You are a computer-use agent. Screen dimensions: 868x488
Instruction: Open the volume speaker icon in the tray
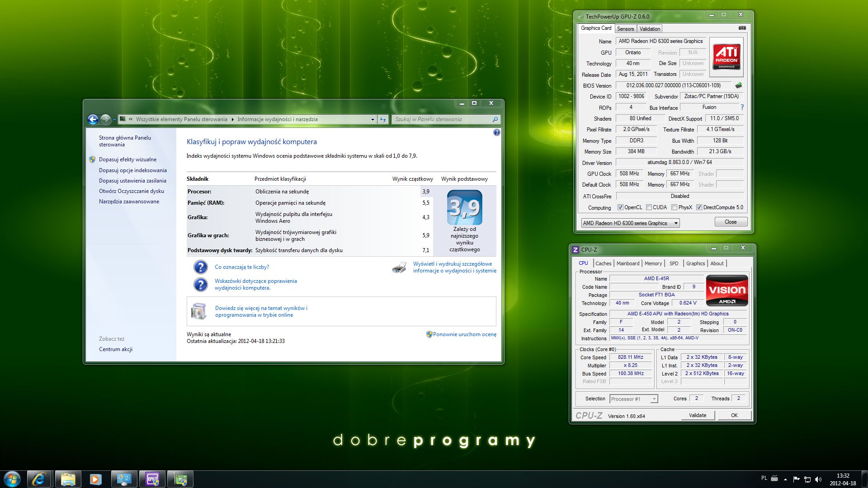coord(818,479)
